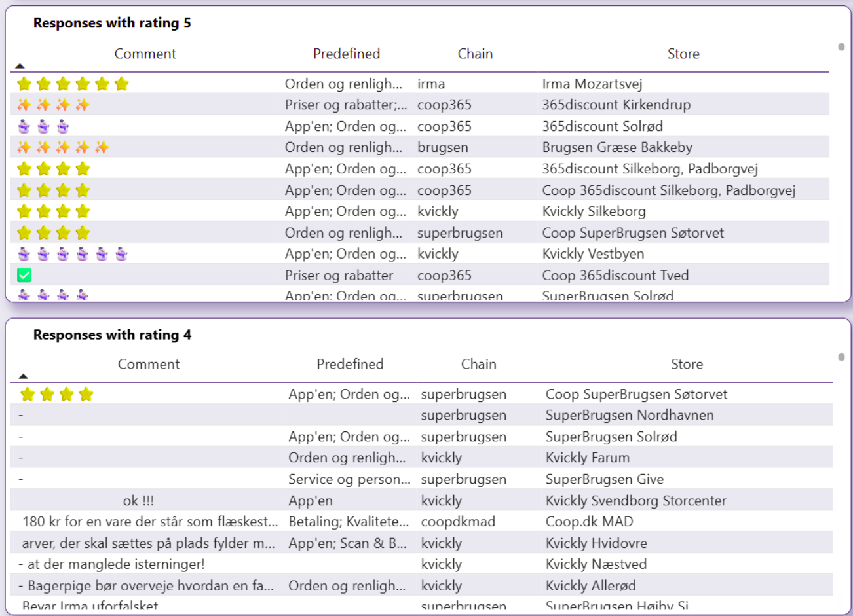This screenshot has height=616, width=853.
Task: Click the irma chain cell
Action: click(x=431, y=84)
